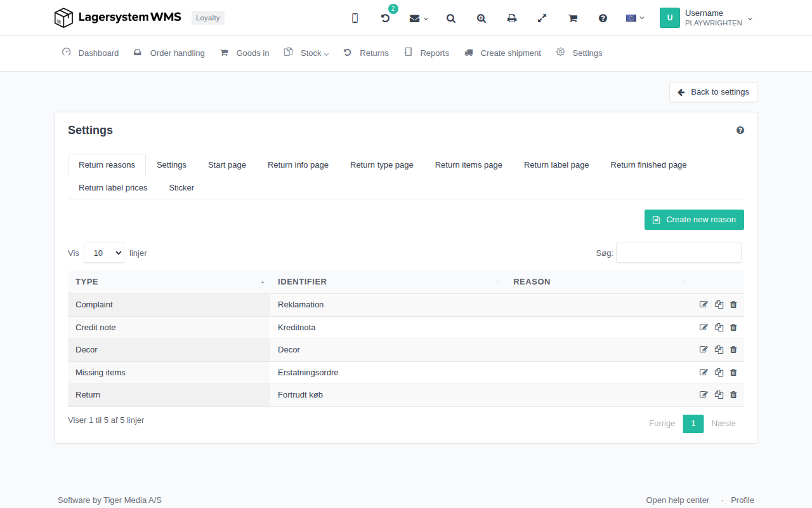The height and width of the screenshot is (508, 812).
Task: Sort table by the TYPE column
Action: 169,282
